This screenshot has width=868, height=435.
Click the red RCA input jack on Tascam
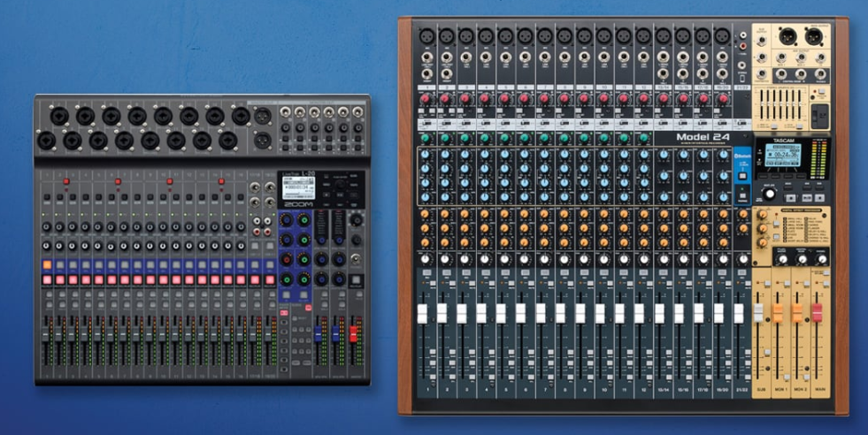coord(743,47)
